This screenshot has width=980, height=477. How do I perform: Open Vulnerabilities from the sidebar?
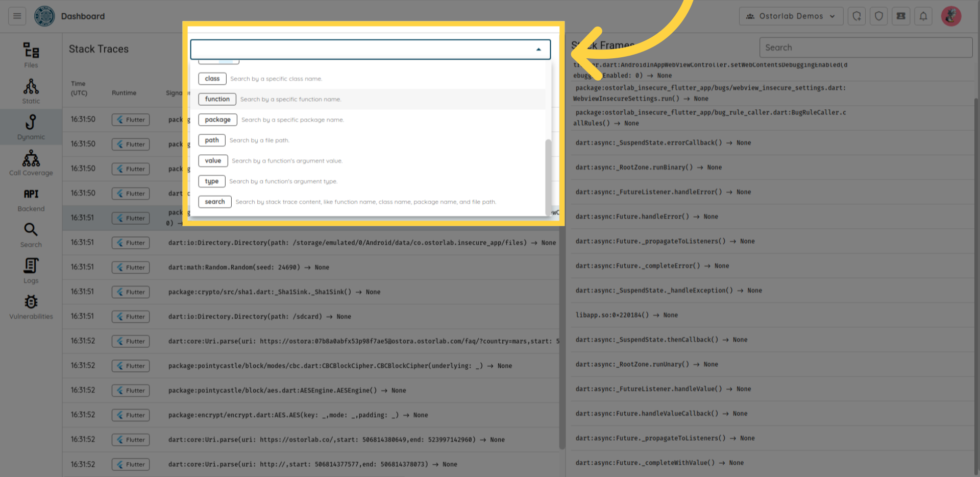31,307
